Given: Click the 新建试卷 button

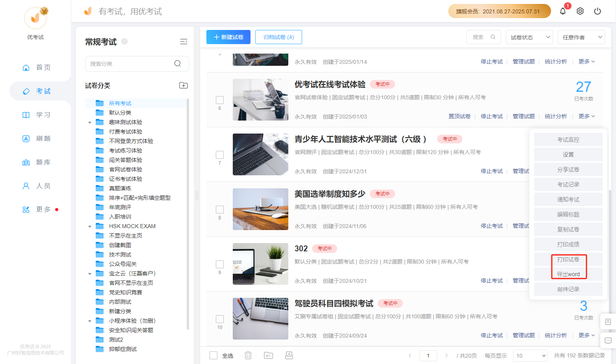Looking at the screenshot, I should tap(228, 37).
